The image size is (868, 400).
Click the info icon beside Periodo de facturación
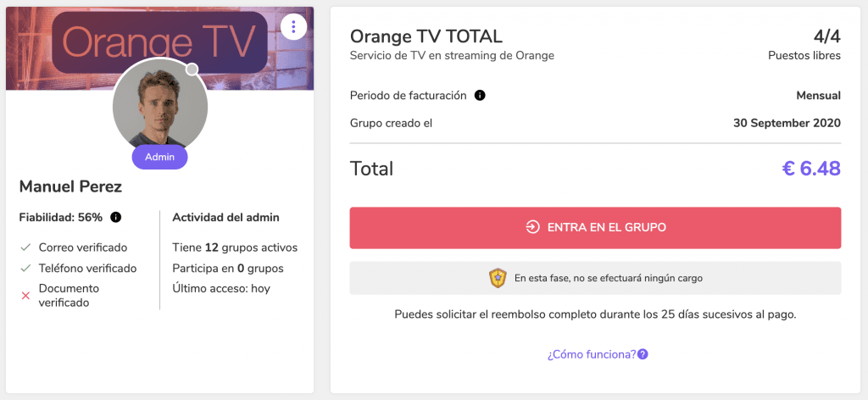(480, 96)
